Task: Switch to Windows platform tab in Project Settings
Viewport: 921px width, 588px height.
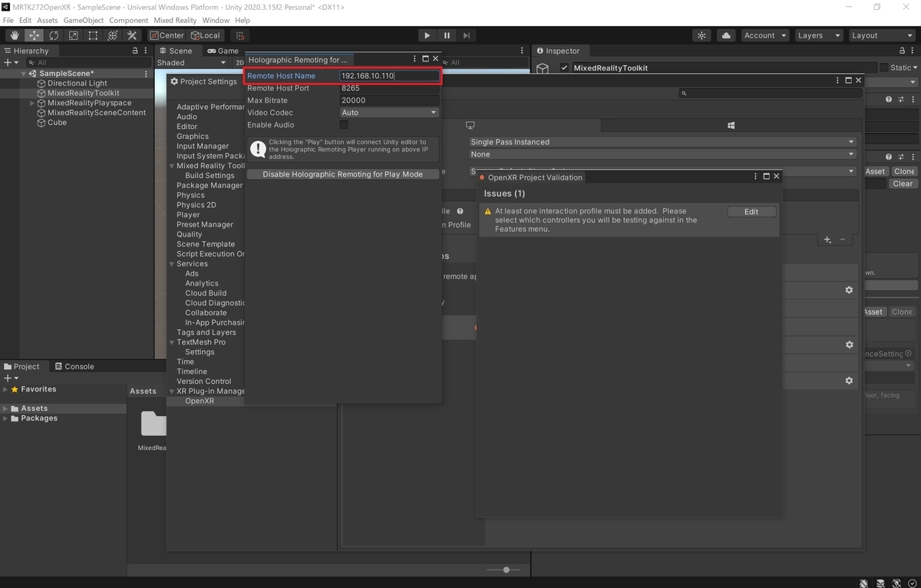Action: coord(731,125)
